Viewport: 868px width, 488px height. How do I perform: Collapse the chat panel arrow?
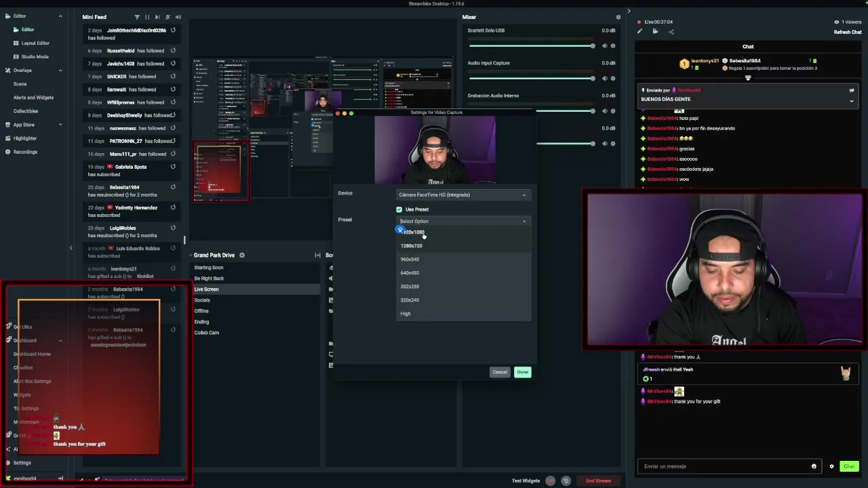(629, 11)
